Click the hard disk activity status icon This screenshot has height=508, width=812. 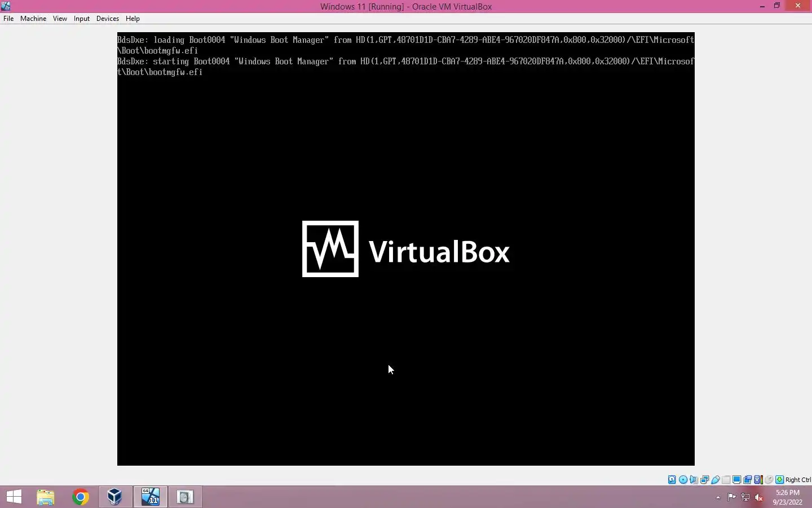pyautogui.click(x=672, y=480)
